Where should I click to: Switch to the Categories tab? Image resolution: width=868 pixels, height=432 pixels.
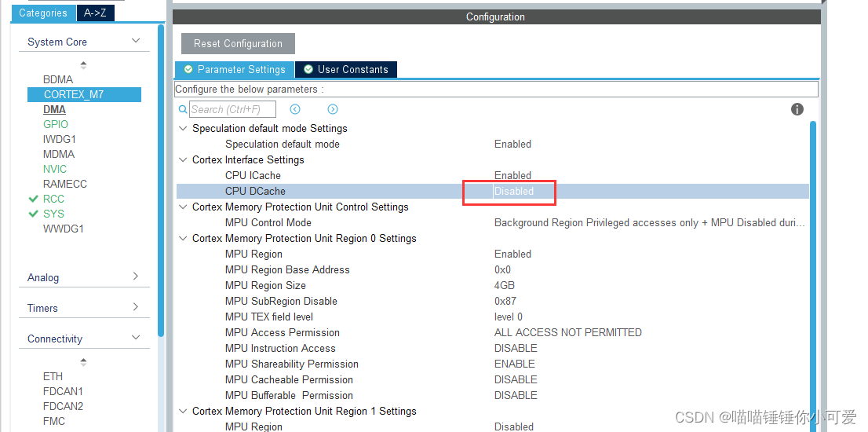pyautogui.click(x=43, y=13)
